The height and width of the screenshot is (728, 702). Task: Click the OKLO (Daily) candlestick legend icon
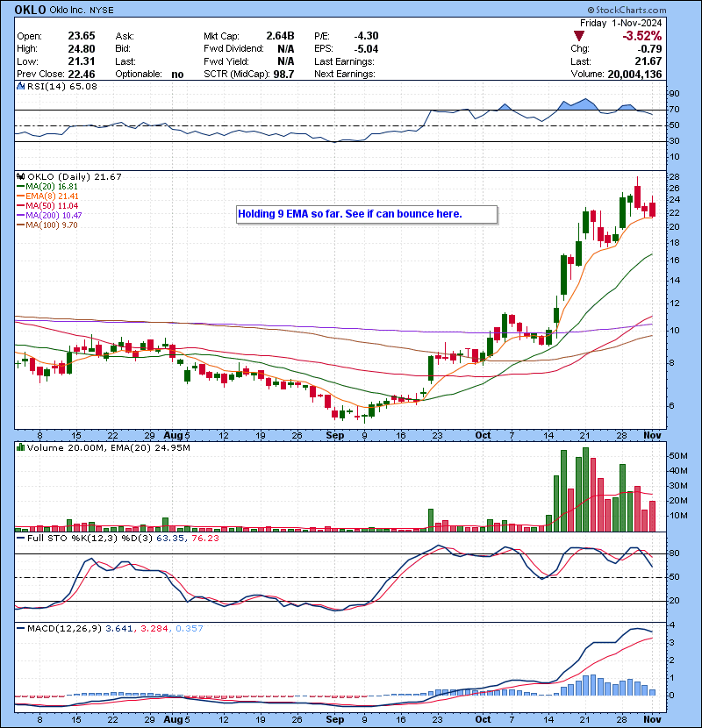point(21,176)
